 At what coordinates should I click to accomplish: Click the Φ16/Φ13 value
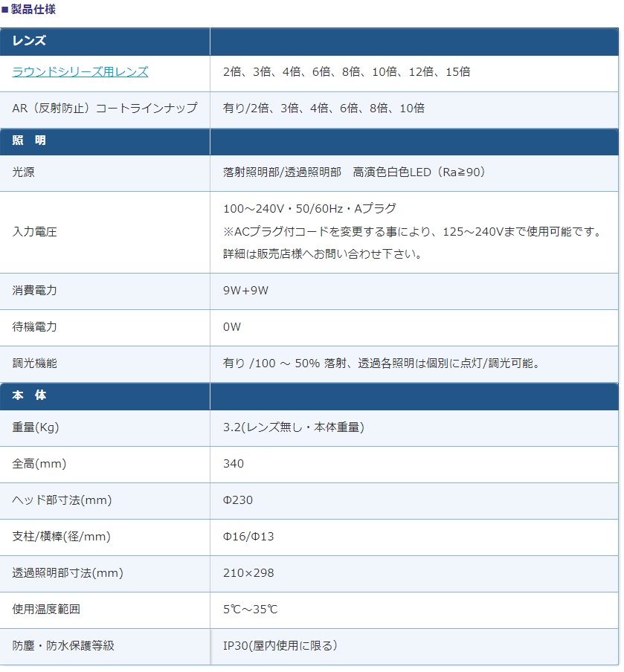click(x=248, y=537)
